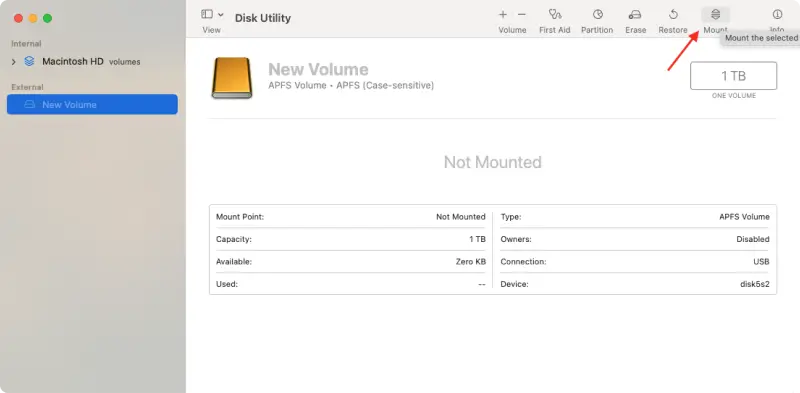
Task: Click the Zero KB available value
Action: pos(470,262)
